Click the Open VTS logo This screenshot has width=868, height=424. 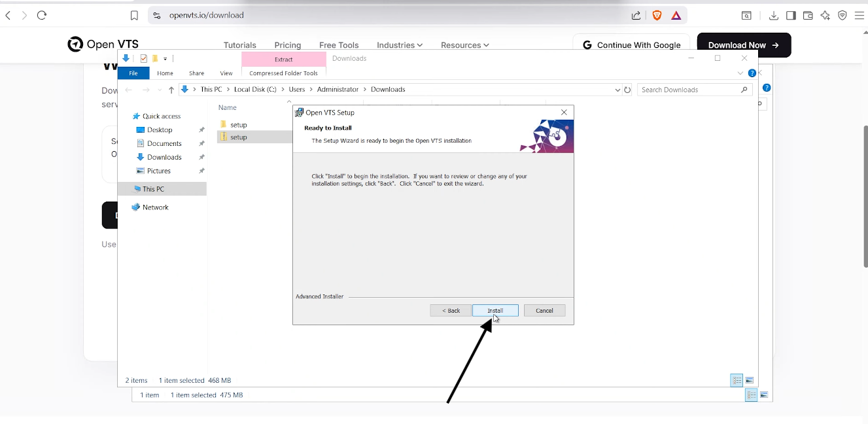coord(103,44)
